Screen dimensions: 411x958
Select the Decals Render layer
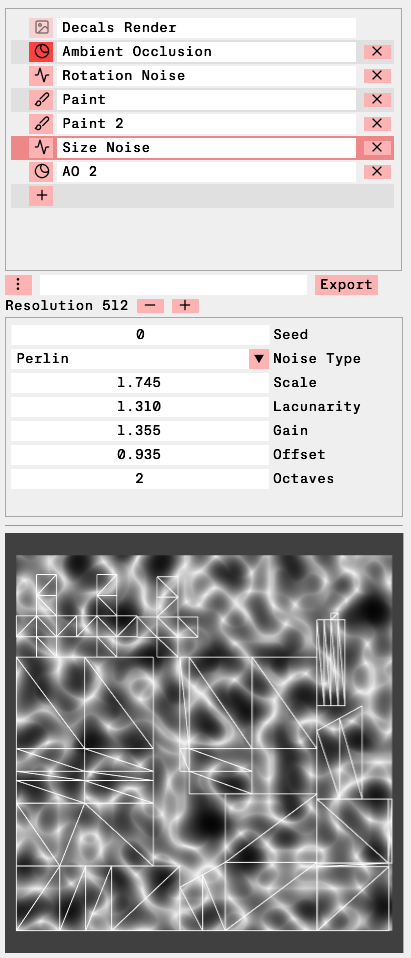206,27
